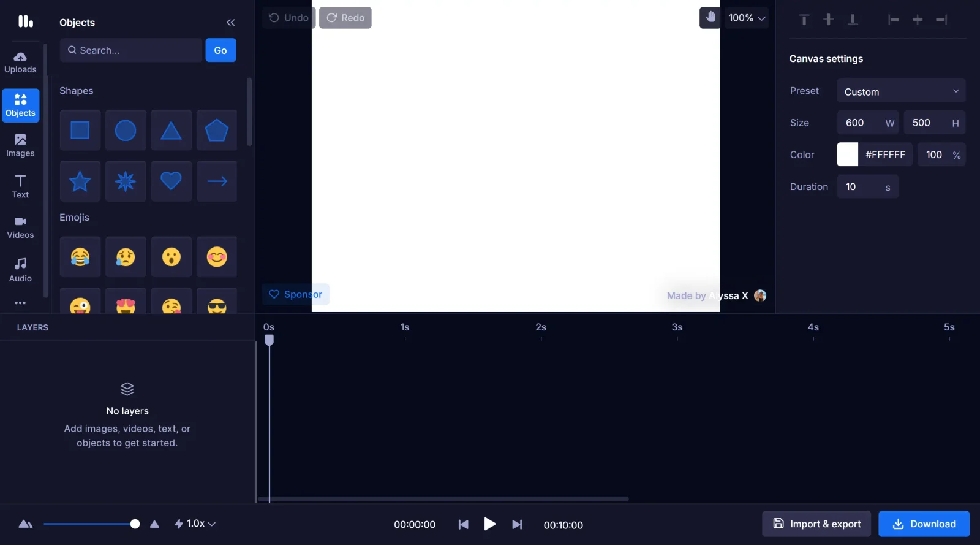
Task: Click the #FFFFFF hex color field
Action: click(886, 154)
